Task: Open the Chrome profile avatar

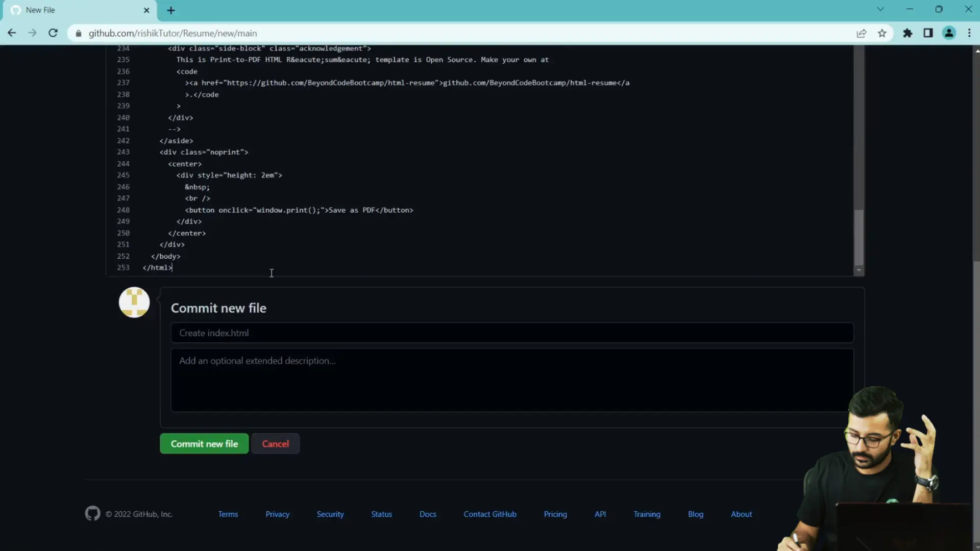Action: tap(949, 33)
